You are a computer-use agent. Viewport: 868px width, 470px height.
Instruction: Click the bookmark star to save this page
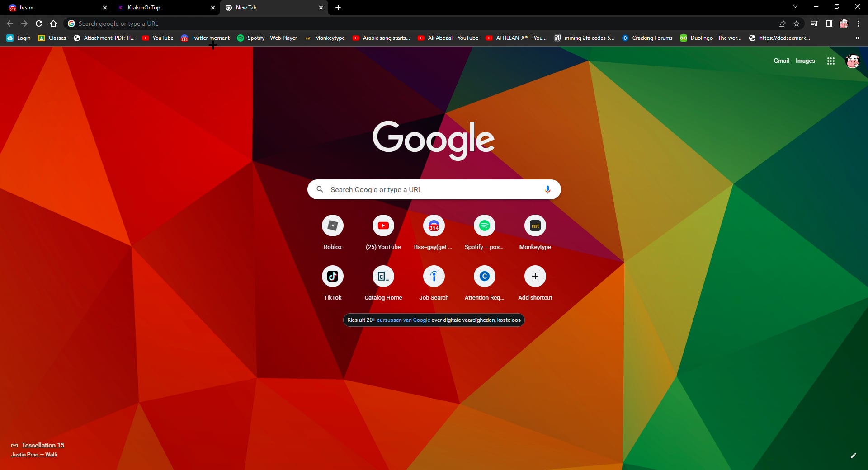coord(797,23)
